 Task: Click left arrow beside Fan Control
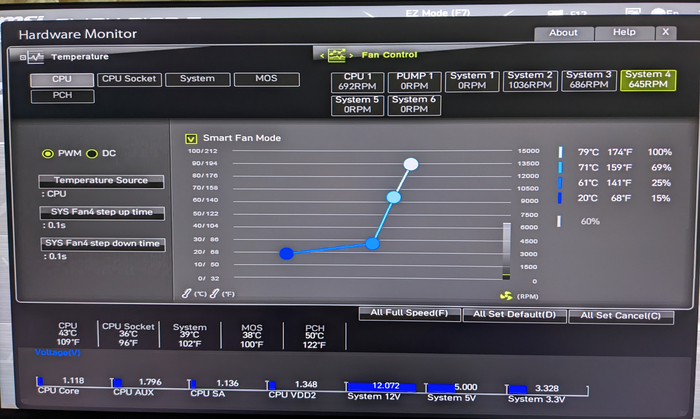tap(322, 56)
